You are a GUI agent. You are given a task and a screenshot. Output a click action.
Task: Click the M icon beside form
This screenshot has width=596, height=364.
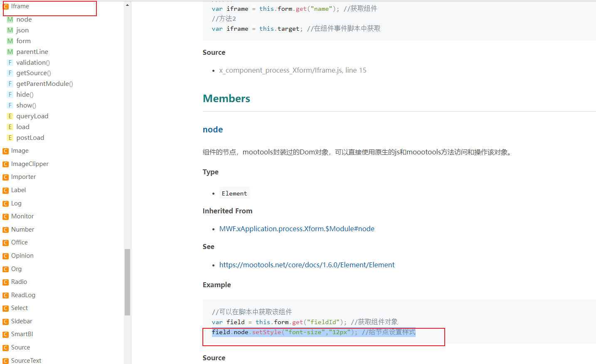point(10,41)
